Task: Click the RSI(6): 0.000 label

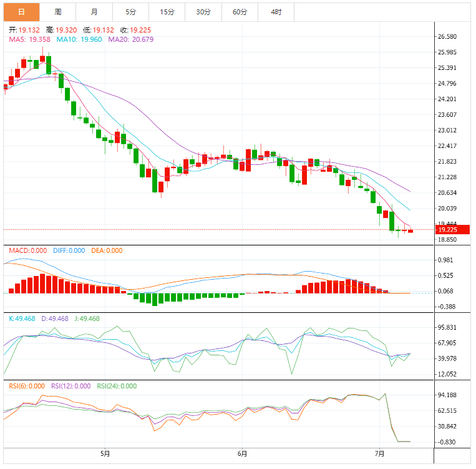Action: 27,386
